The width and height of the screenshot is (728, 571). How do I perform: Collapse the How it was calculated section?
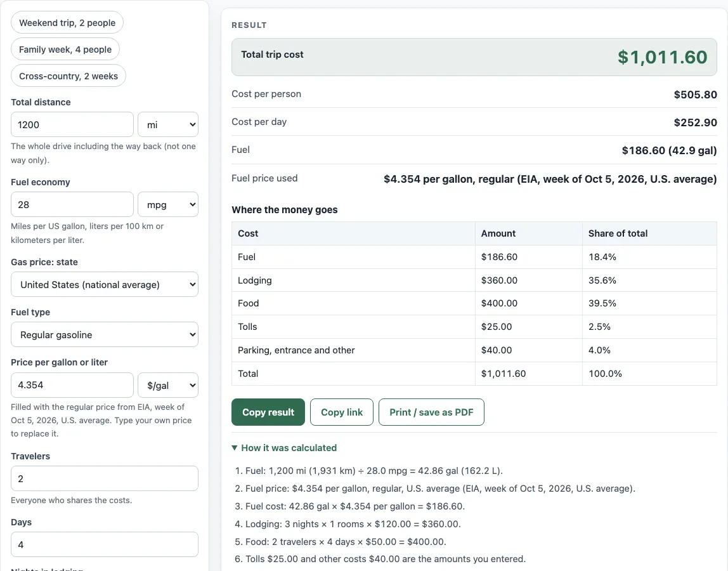tap(284, 448)
